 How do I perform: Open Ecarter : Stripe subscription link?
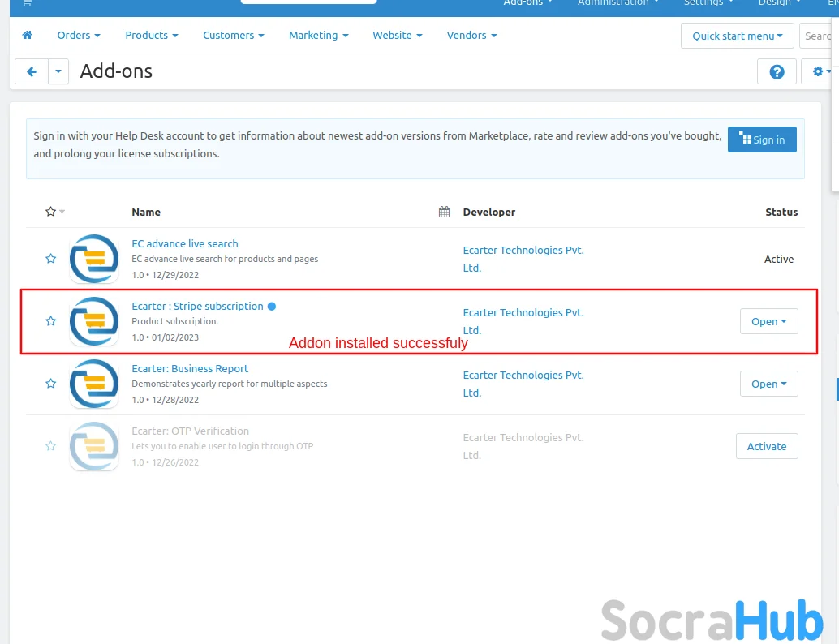click(197, 307)
